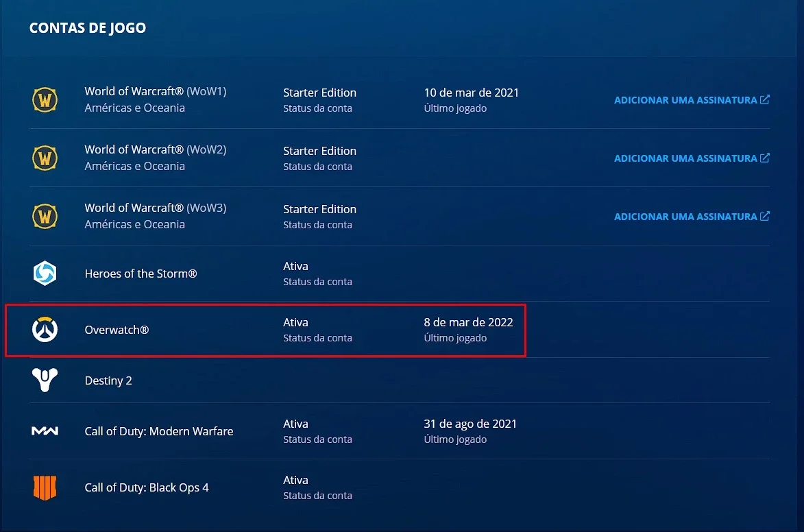Select the World of Warcraft (WoW3) name
This screenshot has width=804, height=532.
(156, 208)
